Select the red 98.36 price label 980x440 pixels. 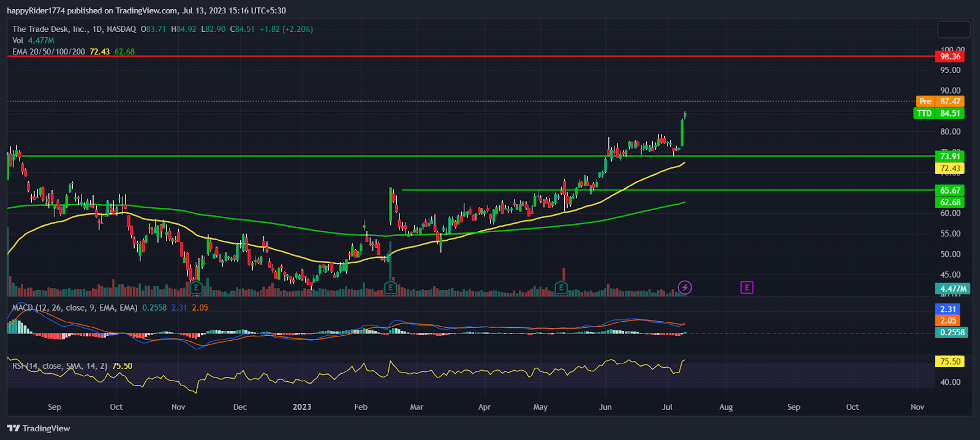(x=950, y=56)
